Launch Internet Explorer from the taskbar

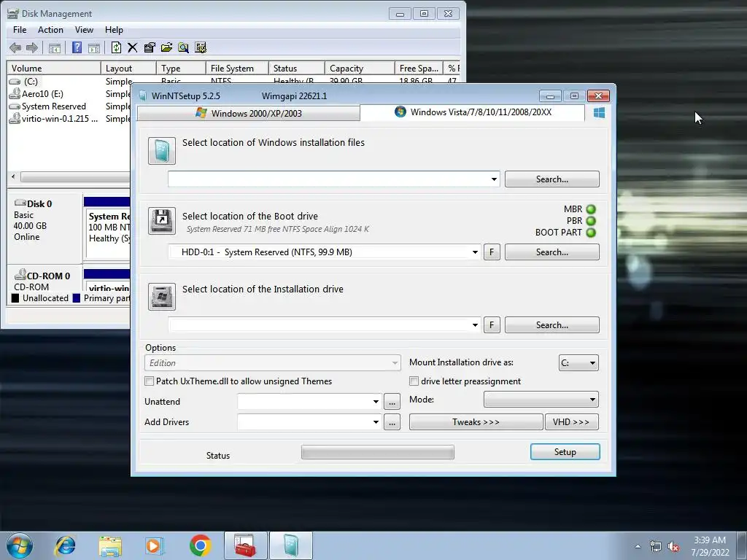point(65,545)
